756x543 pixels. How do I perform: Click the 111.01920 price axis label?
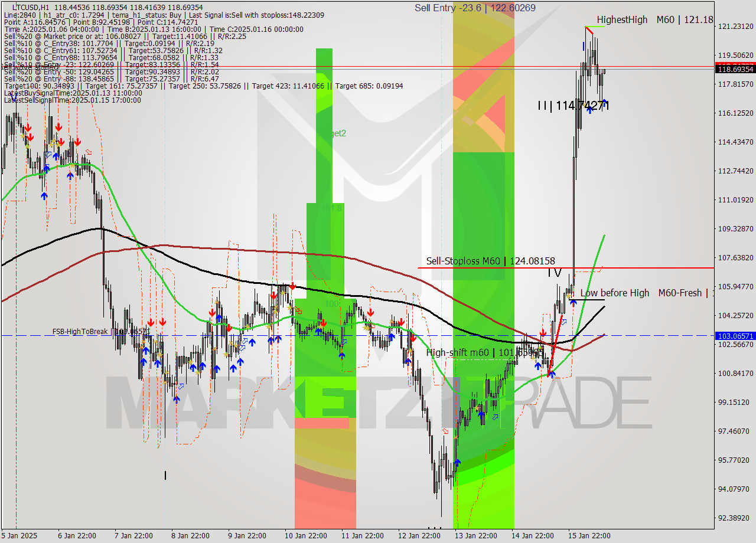[x=735, y=199]
